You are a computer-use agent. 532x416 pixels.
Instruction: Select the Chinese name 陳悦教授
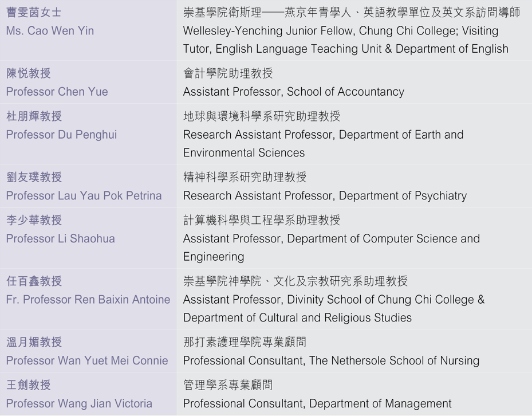click(28, 73)
